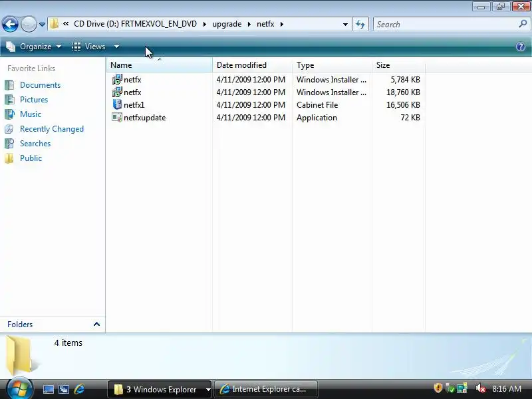Show hidden path levels via double chevron
The image size is (532, 399).
point(66,24)
